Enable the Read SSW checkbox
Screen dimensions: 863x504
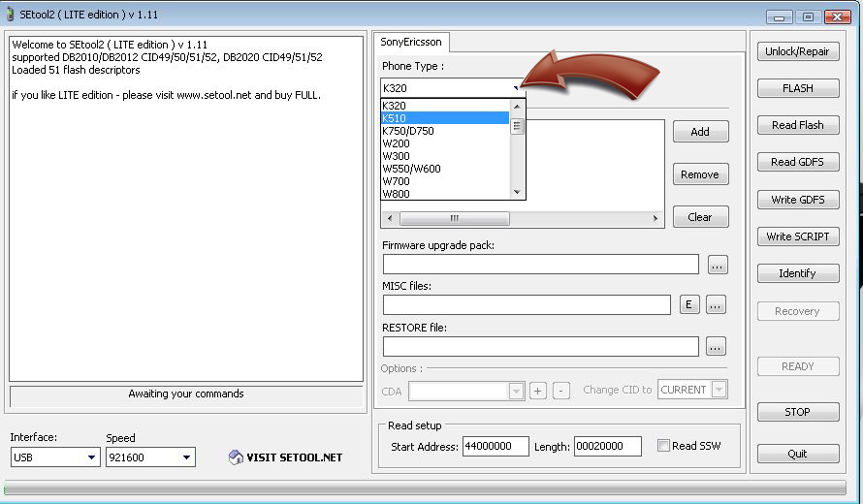[x=664, y=446]
